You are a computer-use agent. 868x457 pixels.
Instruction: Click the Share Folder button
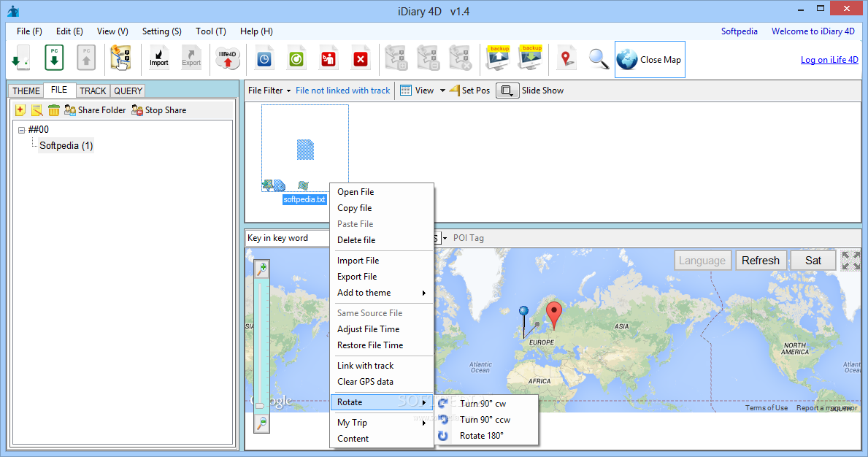coord(95,110)
